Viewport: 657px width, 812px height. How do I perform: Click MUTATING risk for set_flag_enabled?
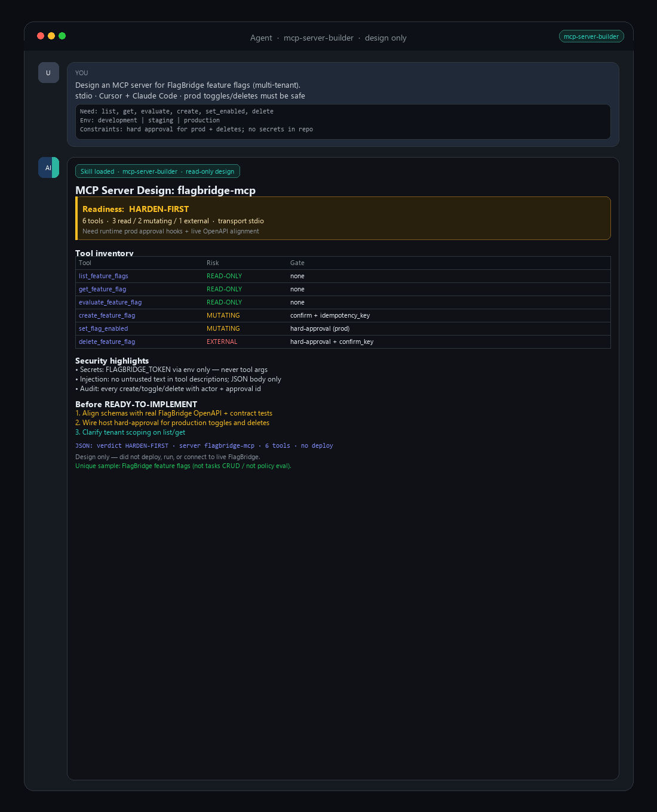[x=223, y=328]
